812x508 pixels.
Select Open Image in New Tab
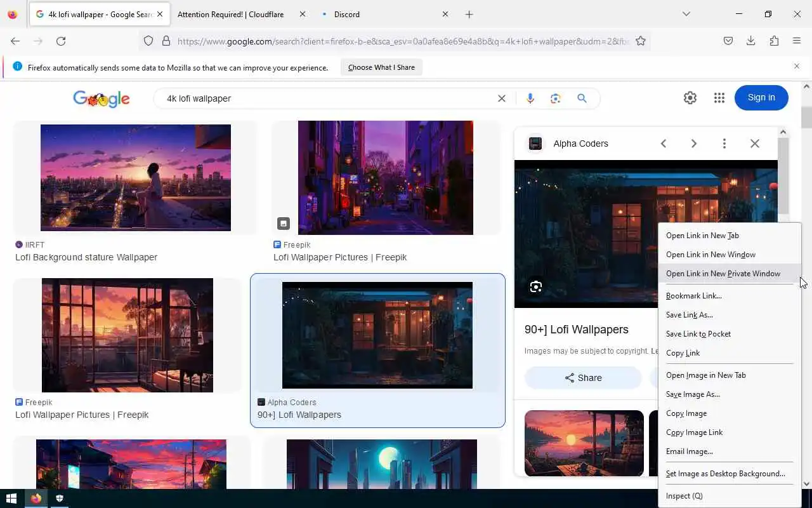[x=730, y=375]
